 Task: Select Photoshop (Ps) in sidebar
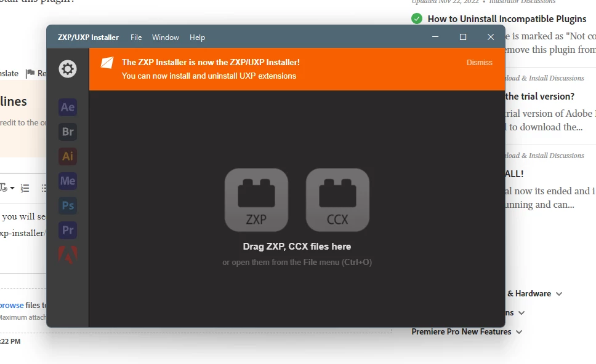coord(68,205)
